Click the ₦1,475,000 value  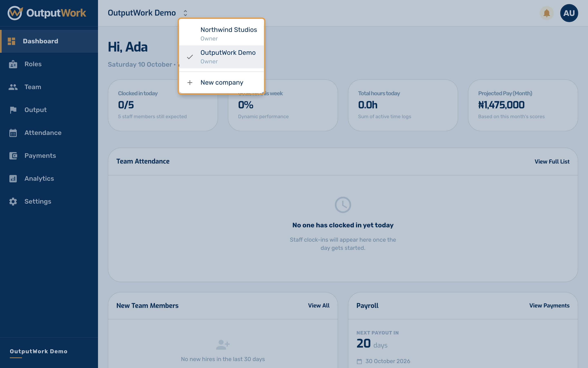click(x=501, y=105)
